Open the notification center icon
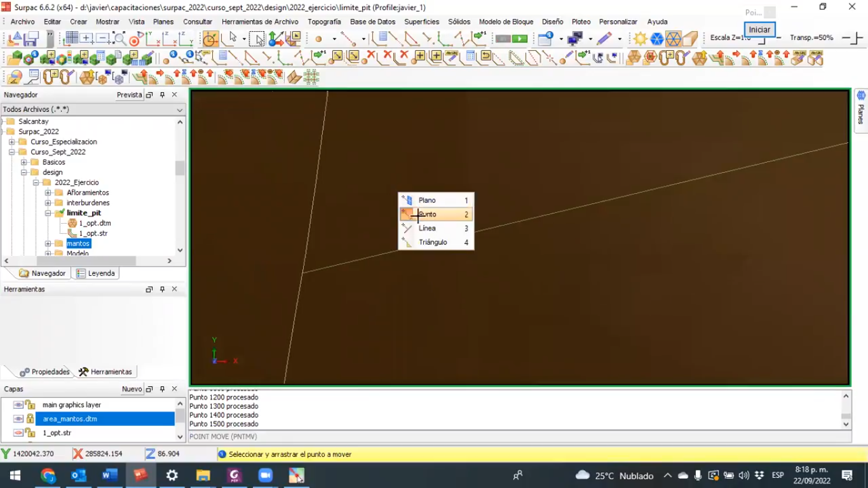Image resolution: width=868 pixels, height=488 pixels. coord(847,475)
